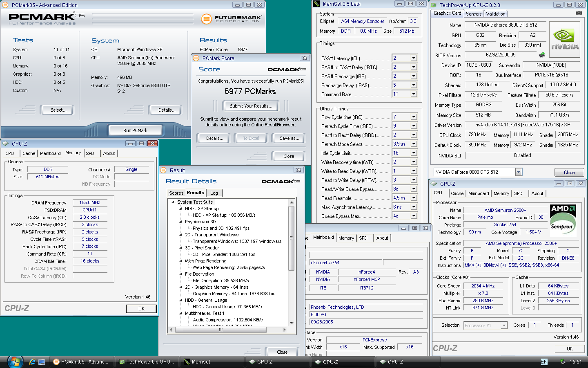
Task: Click the Close button in GPU-Z
Action: click(569, 173)
